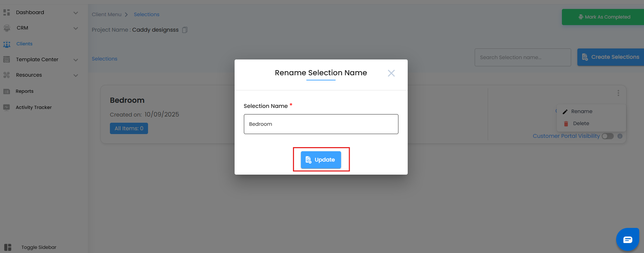Image resolution: width=644 pixels, height=253 pixels.
Task: Expand the CRM sidebar chevron
Action: point(76,28)
